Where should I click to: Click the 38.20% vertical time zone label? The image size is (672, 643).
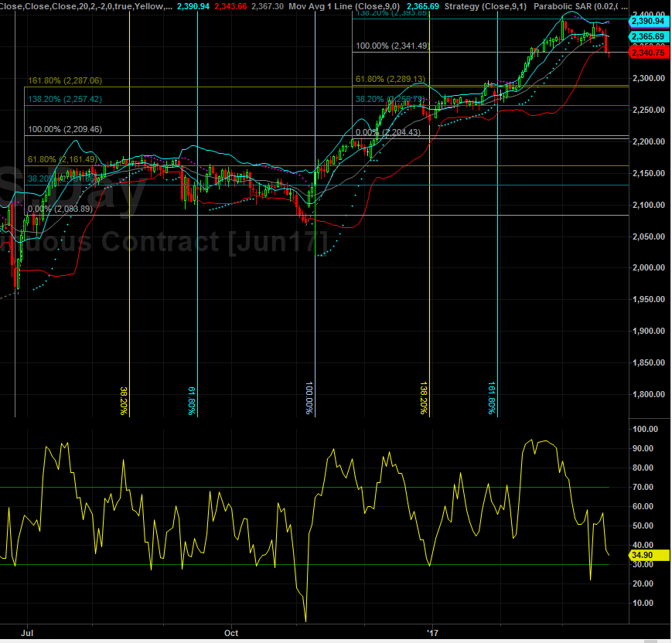point(123,401)
